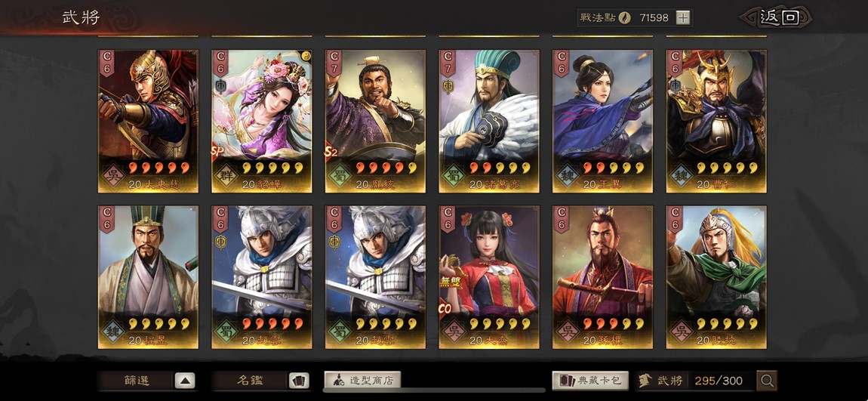Select the 孫權 general card
The image size is (868, 401).
(603, 277)
